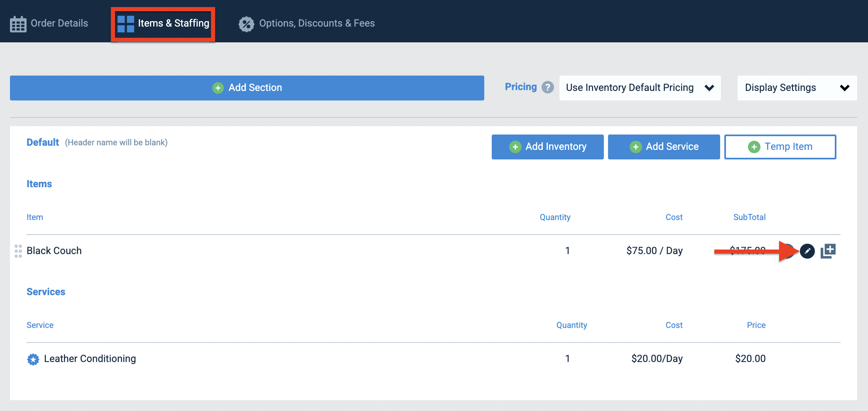Click the $75.00 / Day cost value
This screenshot has width=868, height=411.
coord(655,251)
